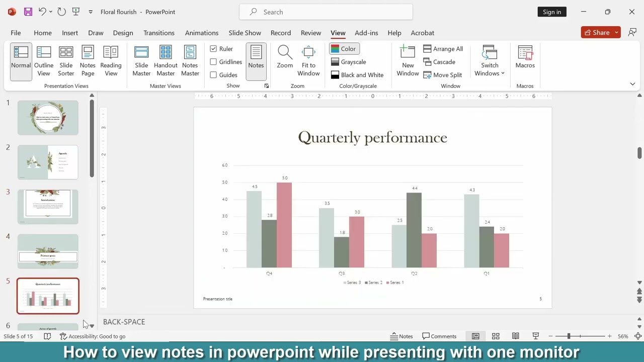This screenshot has width=644, height=362.
Task: Toggle the Notes pane ribbon button
Action: pos(256,61)
